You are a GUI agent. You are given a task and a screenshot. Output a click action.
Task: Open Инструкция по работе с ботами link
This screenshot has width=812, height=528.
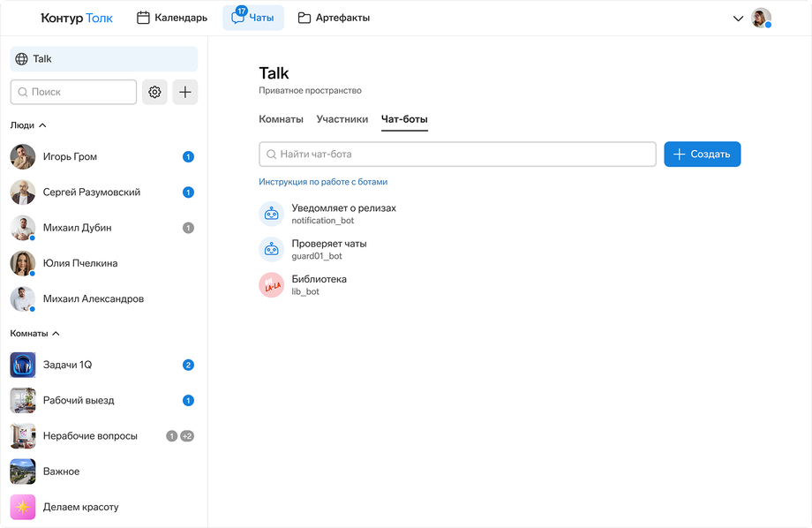point(323,182)
